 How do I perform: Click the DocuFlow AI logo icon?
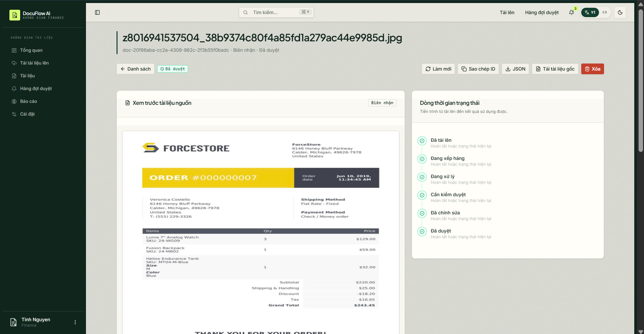point(15,15)
